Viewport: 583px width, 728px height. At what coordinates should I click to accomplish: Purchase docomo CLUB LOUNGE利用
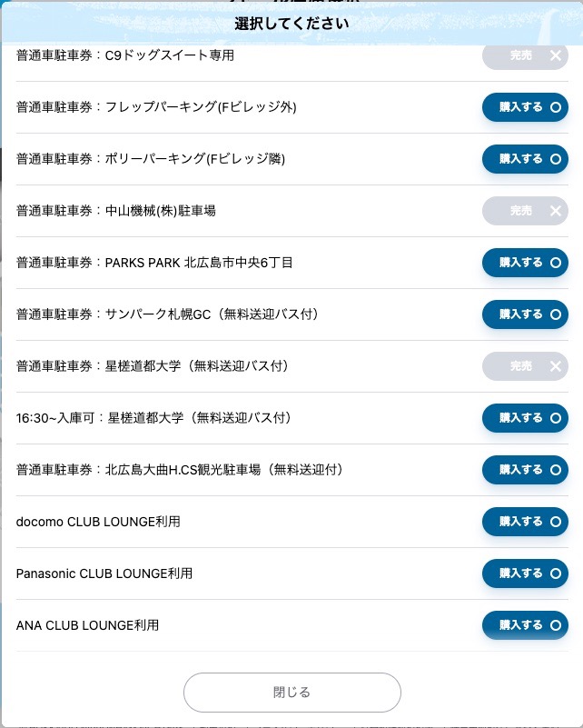[525, 522]
